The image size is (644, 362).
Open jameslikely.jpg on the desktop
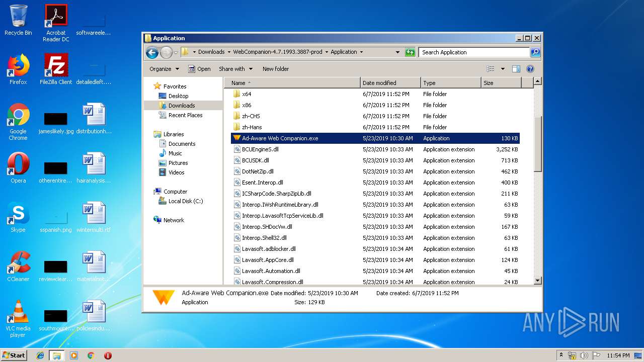point(56,122)
